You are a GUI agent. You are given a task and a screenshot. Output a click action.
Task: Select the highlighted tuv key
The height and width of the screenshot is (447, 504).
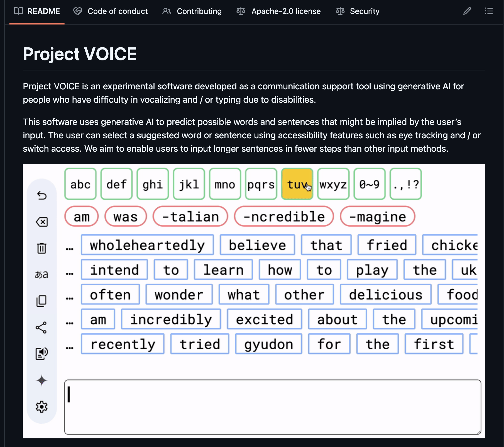tap(297, 184)
